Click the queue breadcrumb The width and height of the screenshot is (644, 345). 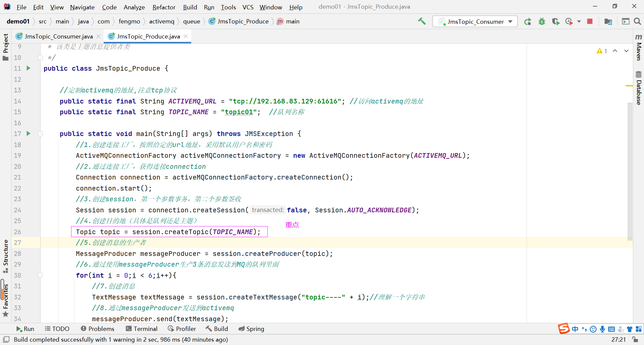point(192,21)
